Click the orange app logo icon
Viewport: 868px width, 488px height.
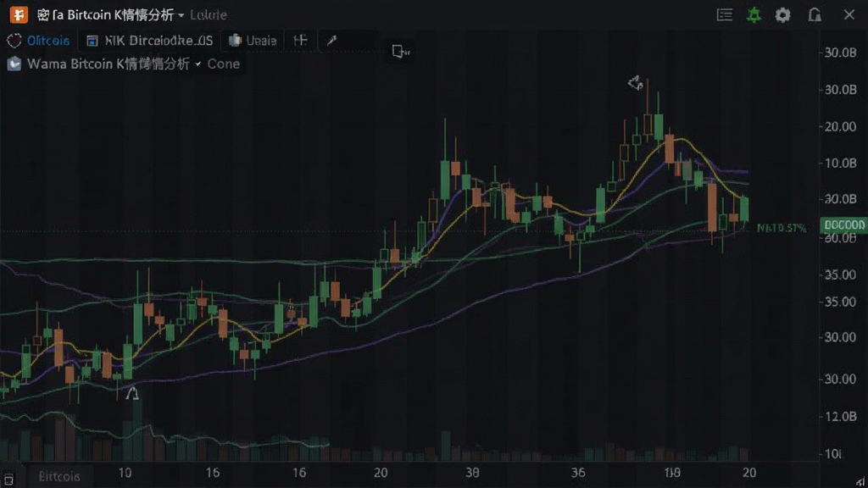pyautogui.click(x=19, y=15)
